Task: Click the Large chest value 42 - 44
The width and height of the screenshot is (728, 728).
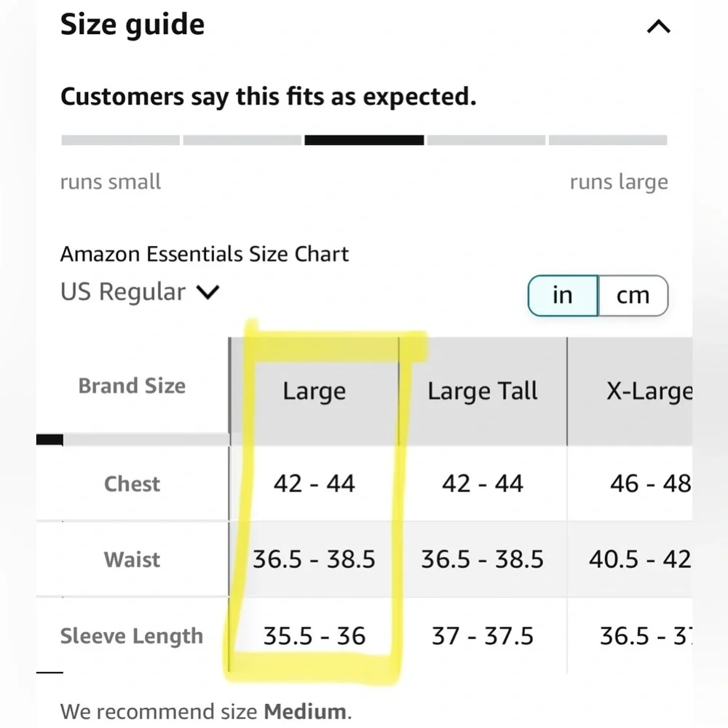Action: click(314, 483)
